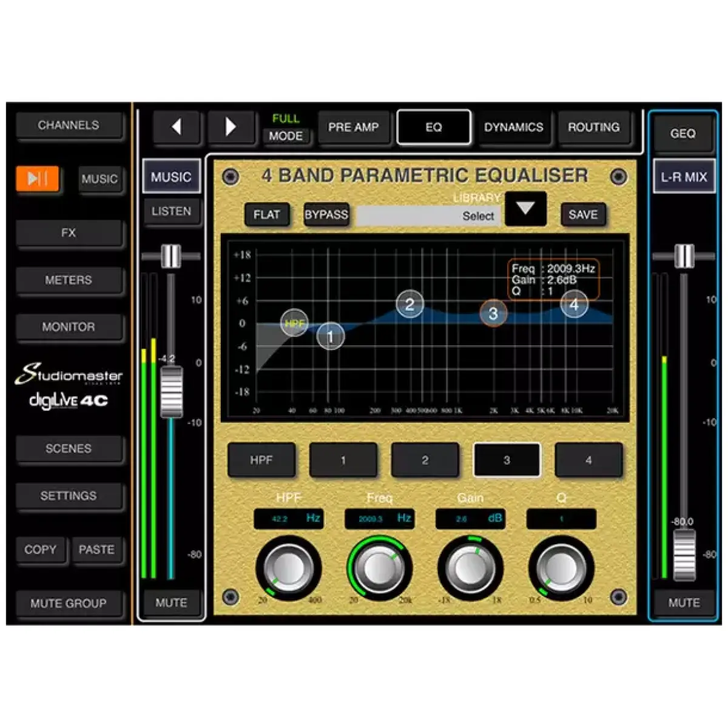This screenshot has height=728, width=728.
Task: Open the EQ library Select dropdown
Action: [479, 216]
